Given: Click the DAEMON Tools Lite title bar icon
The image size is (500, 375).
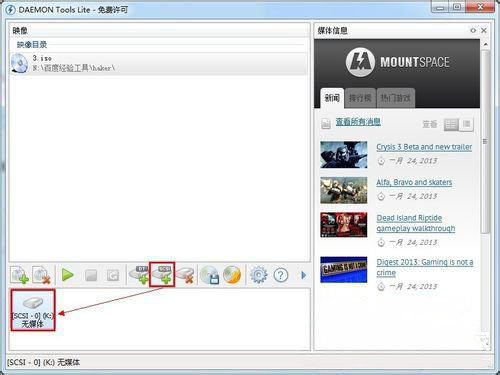Looking at the screenshot, I should (x=10, y=10).
